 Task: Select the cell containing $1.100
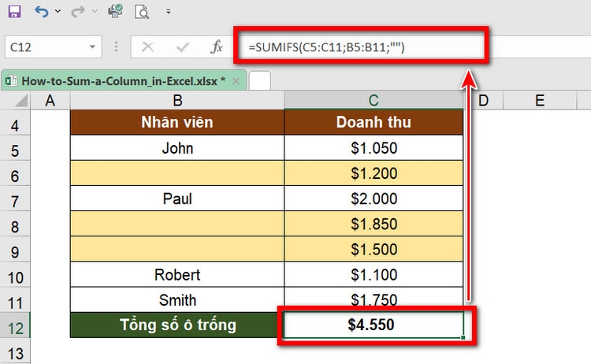[374, 275]
